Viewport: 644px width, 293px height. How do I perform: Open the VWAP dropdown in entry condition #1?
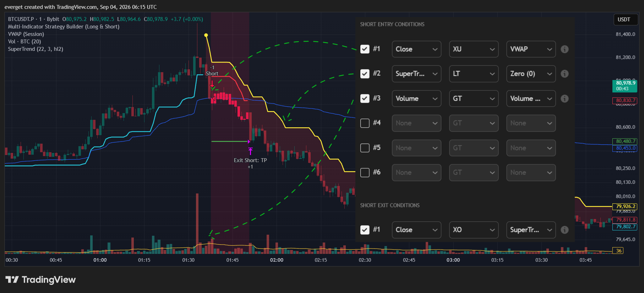(531, 49)
